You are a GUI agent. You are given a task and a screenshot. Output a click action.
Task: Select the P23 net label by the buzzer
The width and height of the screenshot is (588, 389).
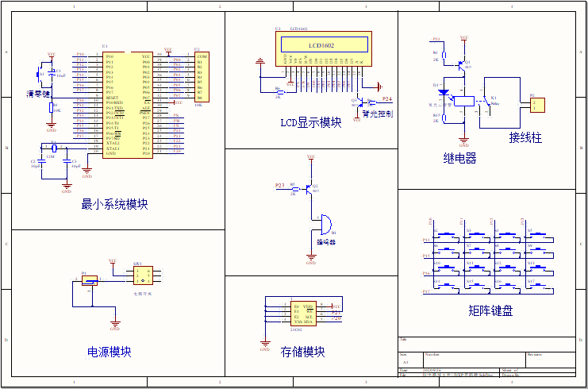(280, 185)
